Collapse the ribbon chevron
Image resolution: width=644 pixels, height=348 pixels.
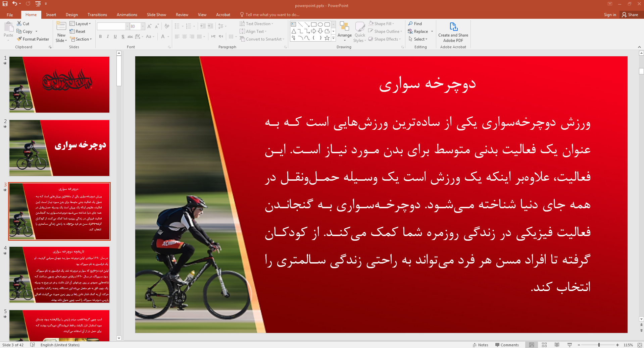(639, 47)
